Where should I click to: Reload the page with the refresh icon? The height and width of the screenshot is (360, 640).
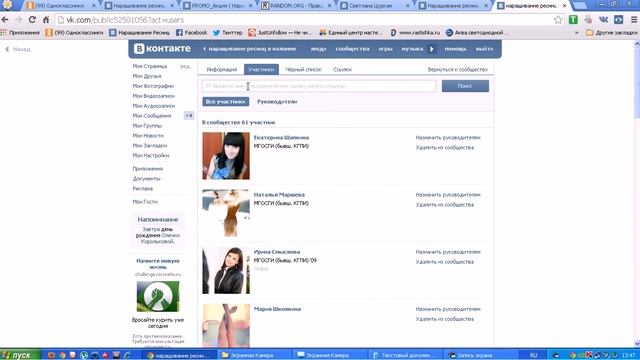tap(32, 20)
